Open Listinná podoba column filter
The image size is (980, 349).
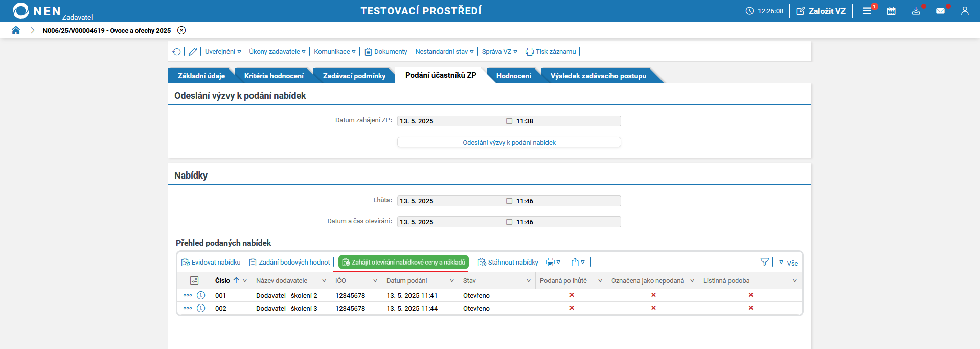[795, 280]
